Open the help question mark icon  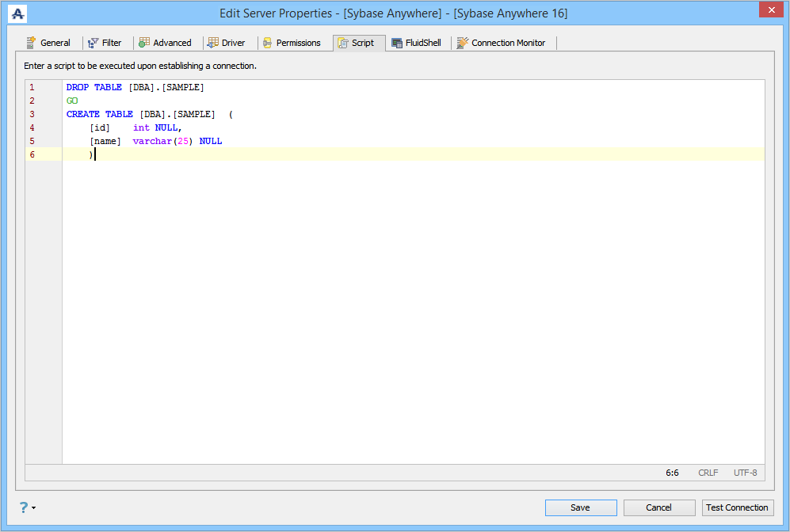[x=24, y=507]
